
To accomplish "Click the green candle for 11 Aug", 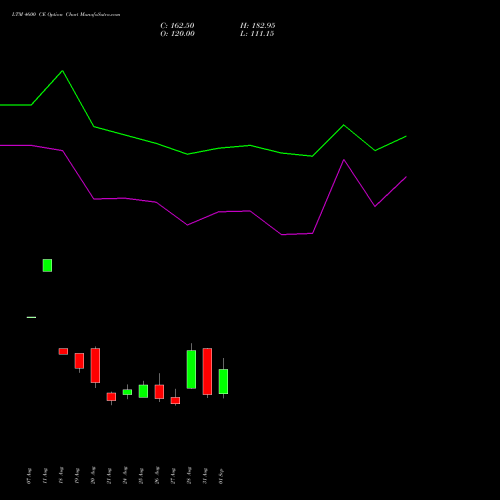I will point(47,265).
